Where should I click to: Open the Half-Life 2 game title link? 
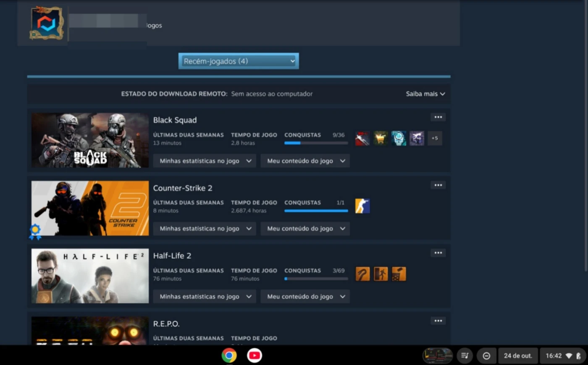[x=172, y=255]
